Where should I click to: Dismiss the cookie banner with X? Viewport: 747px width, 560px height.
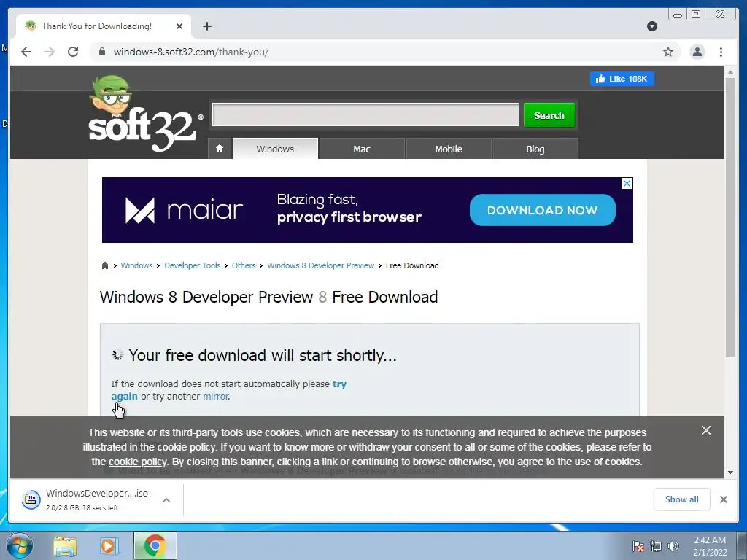click(706, 430)
